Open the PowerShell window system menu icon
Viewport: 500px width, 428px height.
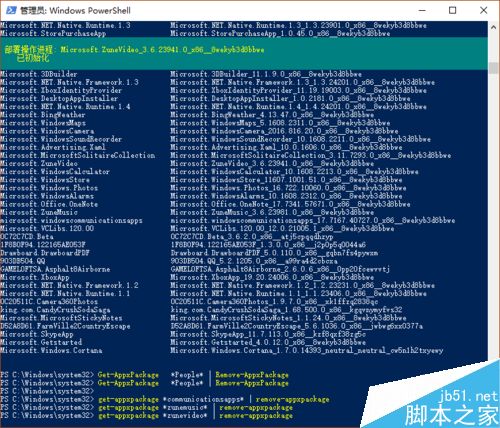pyautogui.click(x=11, y=10)
